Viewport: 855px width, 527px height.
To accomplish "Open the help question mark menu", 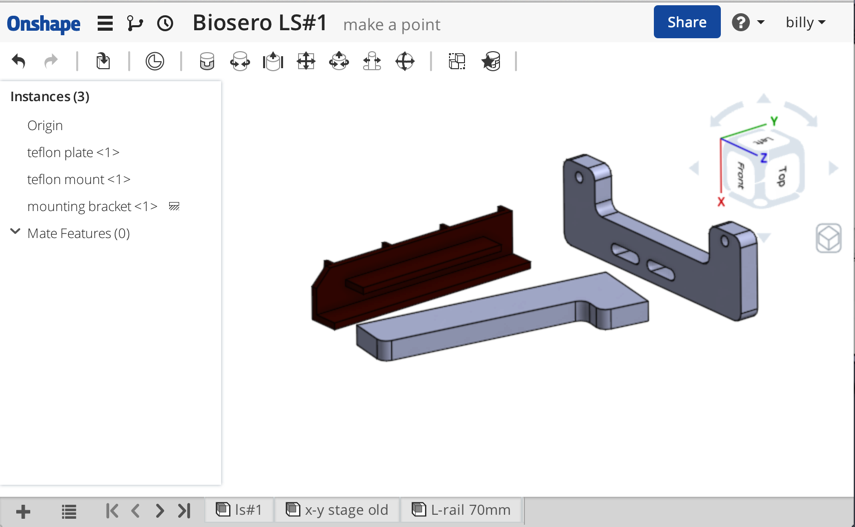I will [x=748, y=22].
